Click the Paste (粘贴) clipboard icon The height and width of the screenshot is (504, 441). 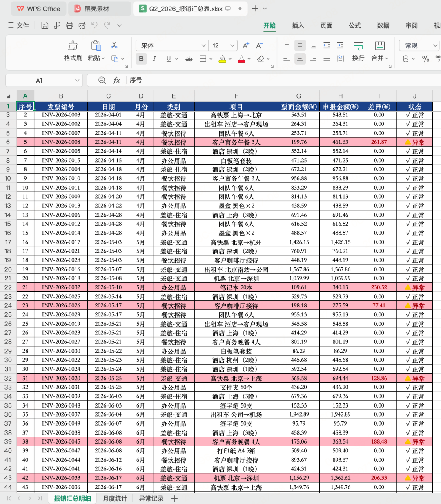pos(96,45)
